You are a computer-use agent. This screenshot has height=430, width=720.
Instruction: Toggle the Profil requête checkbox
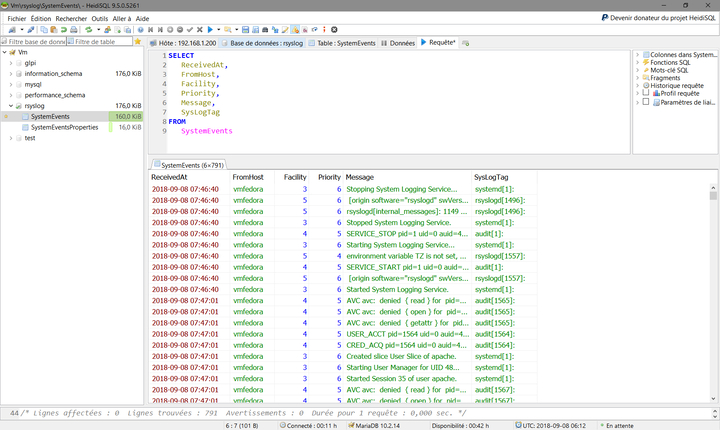(x=646, y=93)
